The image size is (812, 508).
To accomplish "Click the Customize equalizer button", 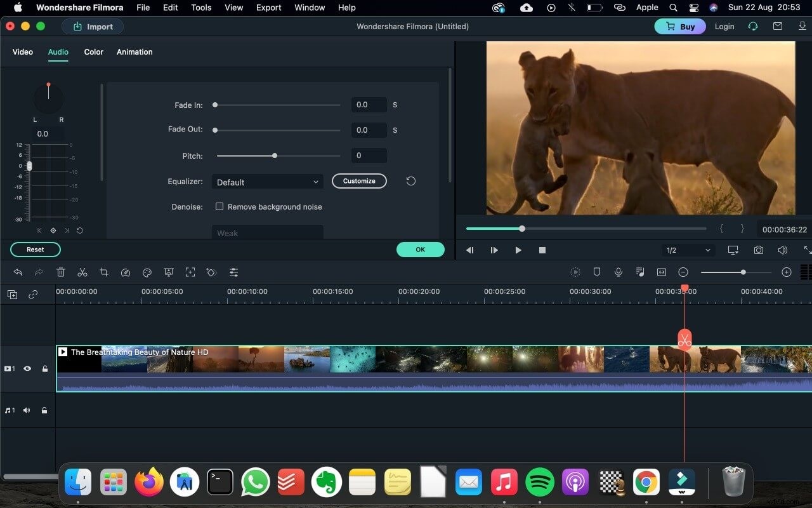I will click(359, 181).
